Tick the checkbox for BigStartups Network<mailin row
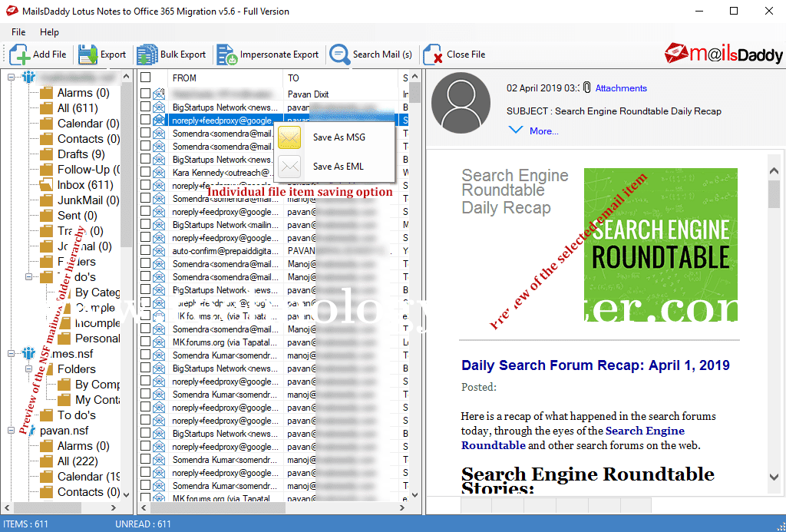 pyautogui.click(x=145, y=224)
